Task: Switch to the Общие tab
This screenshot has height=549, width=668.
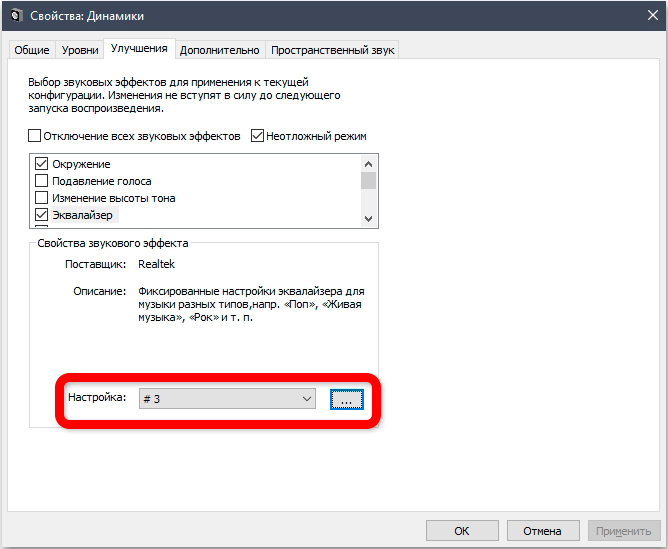Action: click(32, 50)
